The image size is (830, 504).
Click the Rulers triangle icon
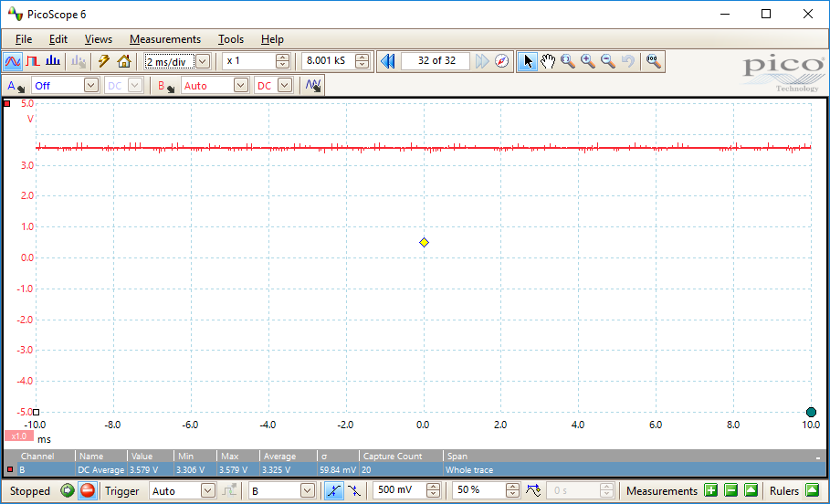tap(813, 491)
